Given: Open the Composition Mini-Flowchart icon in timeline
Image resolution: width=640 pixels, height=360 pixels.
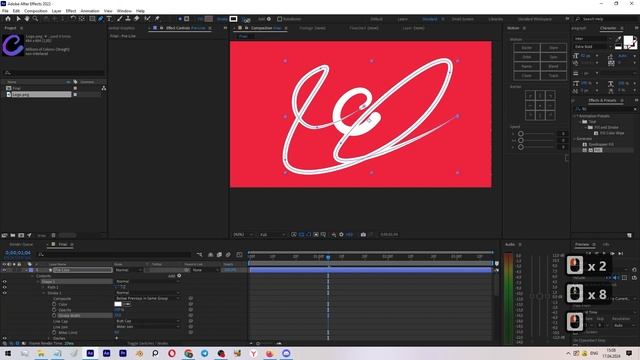Looking at the screenshot, I should [199, 255].
